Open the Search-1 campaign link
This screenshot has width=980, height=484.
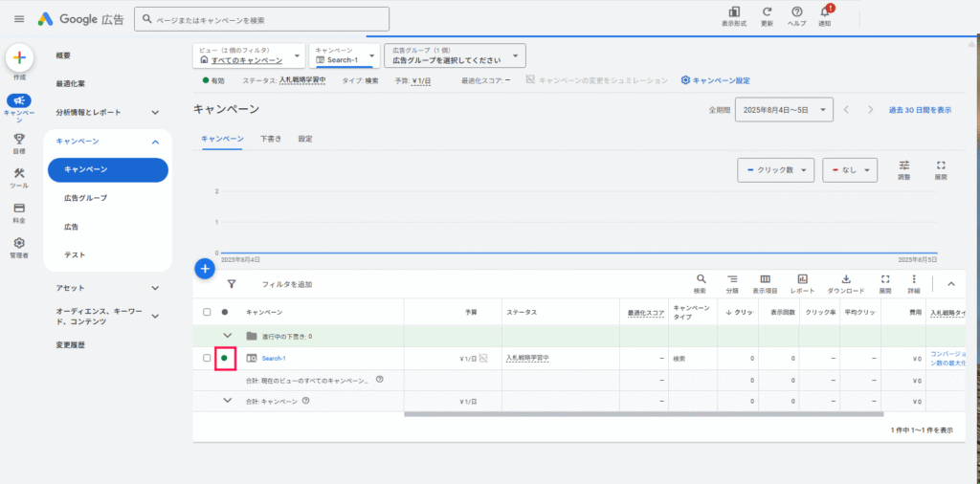274,358
